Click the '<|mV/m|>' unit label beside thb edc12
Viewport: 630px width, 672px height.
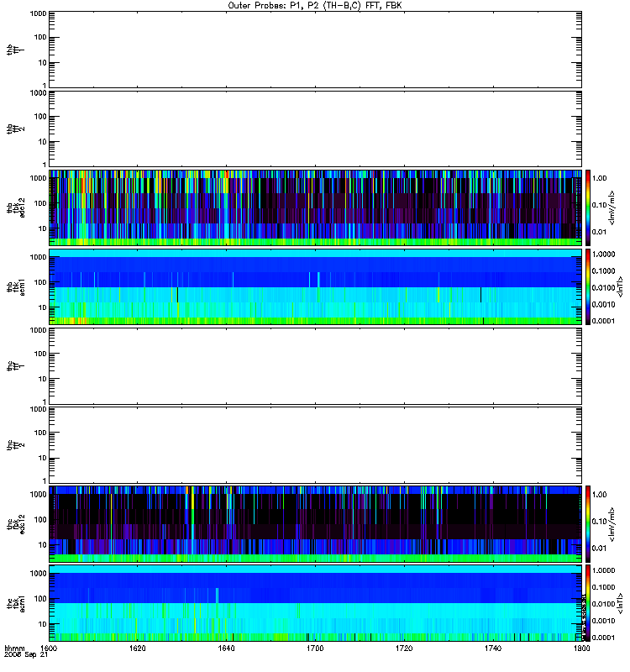coord(612,207)
